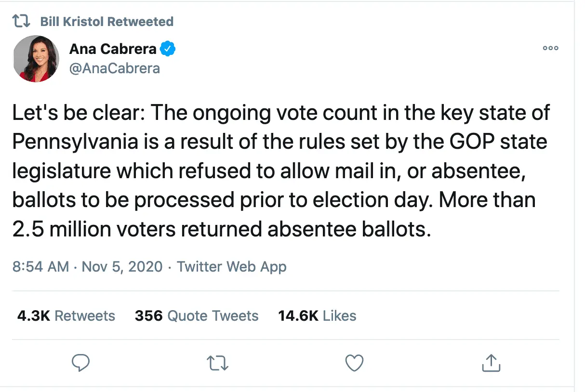Retweet using the bottom retweet arrows icon
This screenshot has width=585, height=392.
pos(218,363)
